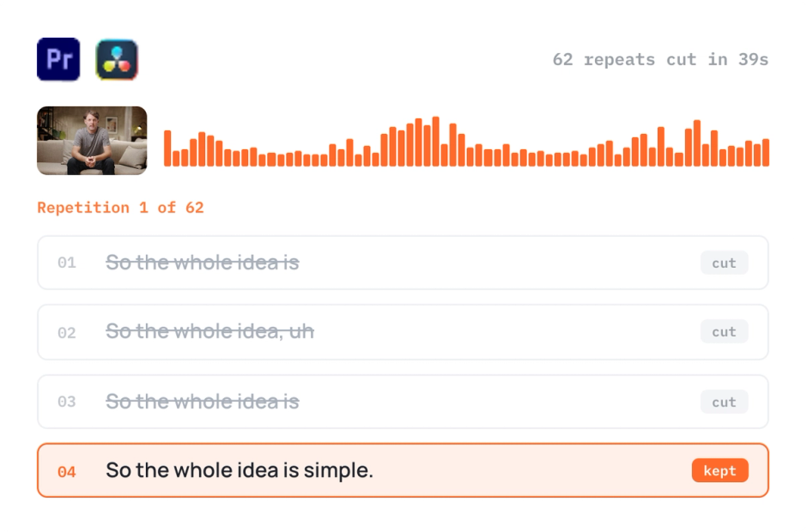Click the struck-through text in take 01
The height and width of the screenshot is (532, 807).
[x=203, y=263]
